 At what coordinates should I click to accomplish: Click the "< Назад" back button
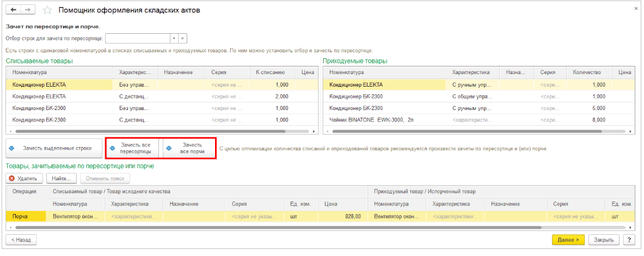[x=21, y=240]
